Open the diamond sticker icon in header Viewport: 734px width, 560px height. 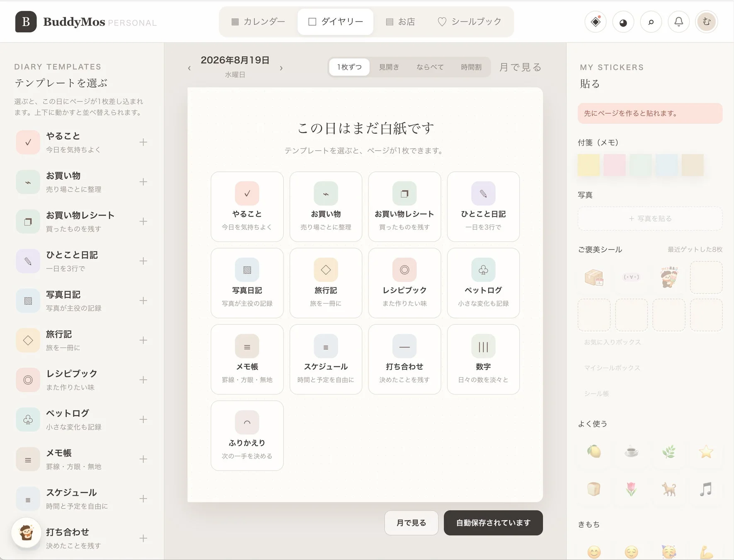point(595,22)
